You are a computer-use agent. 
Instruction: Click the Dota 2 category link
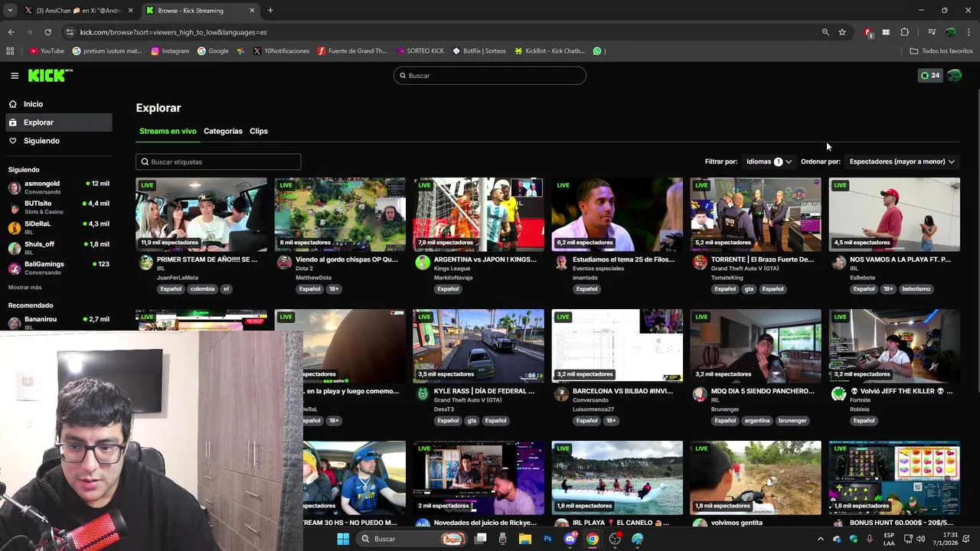coord(303,269)
